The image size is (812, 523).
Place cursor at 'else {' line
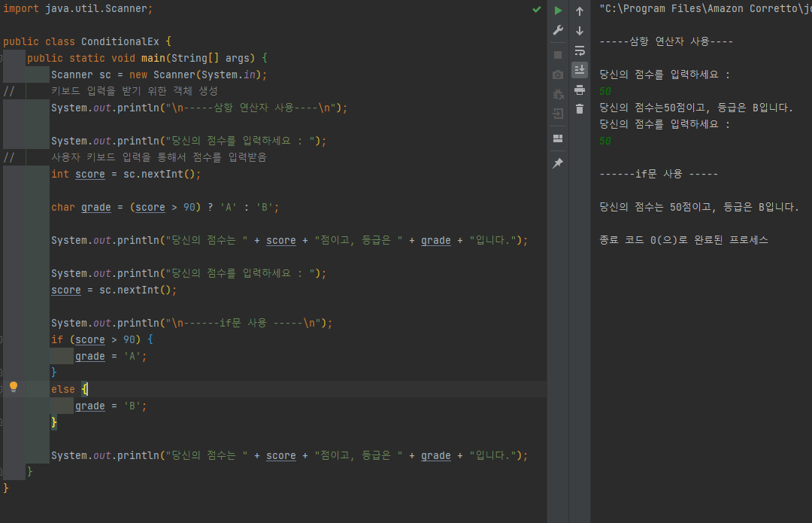click(x=69, y=389)
